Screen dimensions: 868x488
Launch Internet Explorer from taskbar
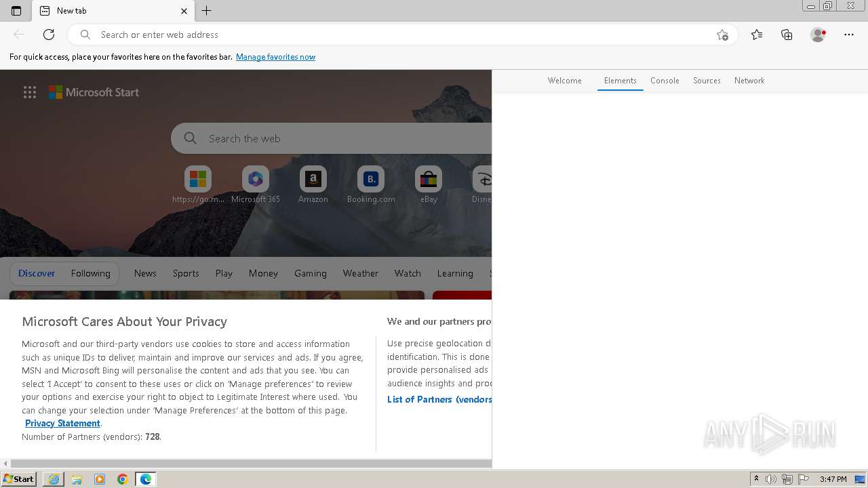pos(54,479)
